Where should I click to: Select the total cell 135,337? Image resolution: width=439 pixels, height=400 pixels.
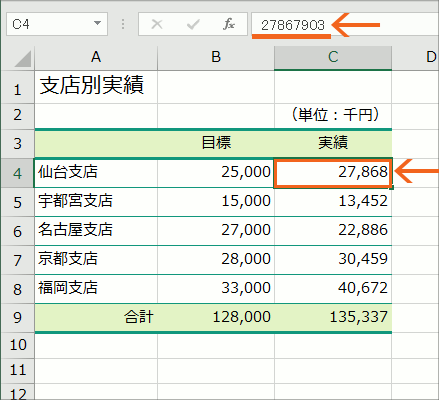(x=333, y=317)
